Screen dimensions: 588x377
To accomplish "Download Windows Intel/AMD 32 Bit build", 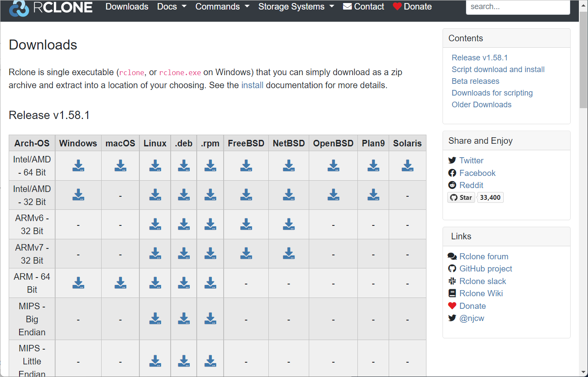I will point(78,195).
